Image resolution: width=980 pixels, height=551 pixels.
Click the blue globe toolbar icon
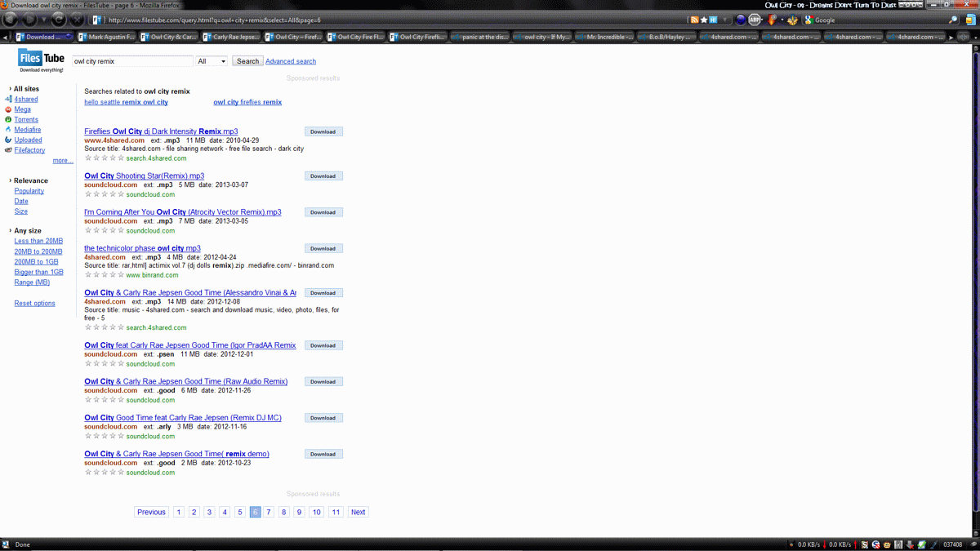[x=741, y=20]
